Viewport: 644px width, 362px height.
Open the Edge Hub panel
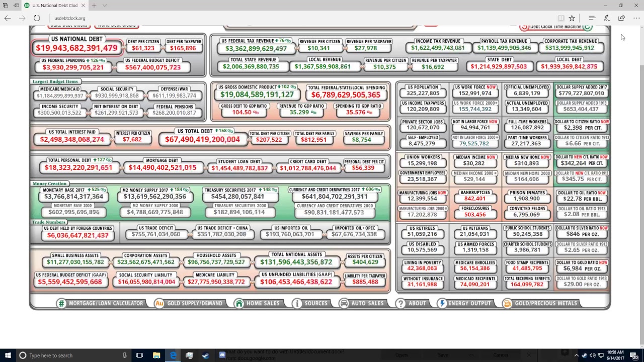point(592,18)
